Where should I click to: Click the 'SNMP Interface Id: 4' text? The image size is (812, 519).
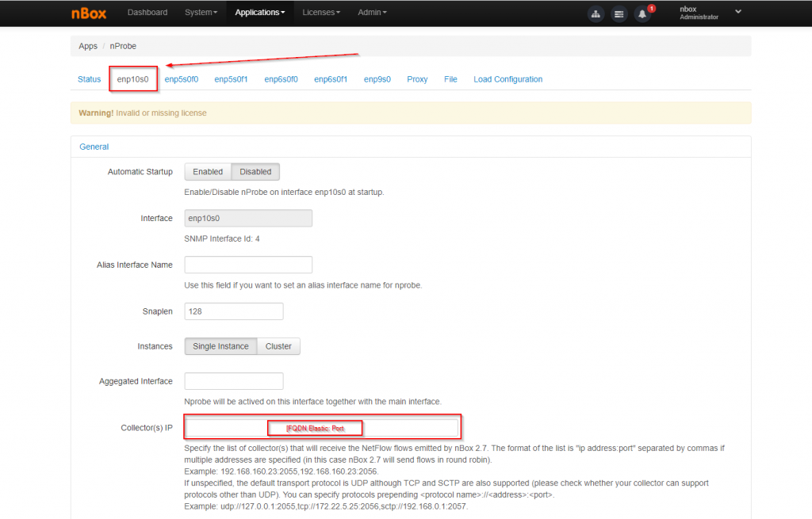[222, 239]
